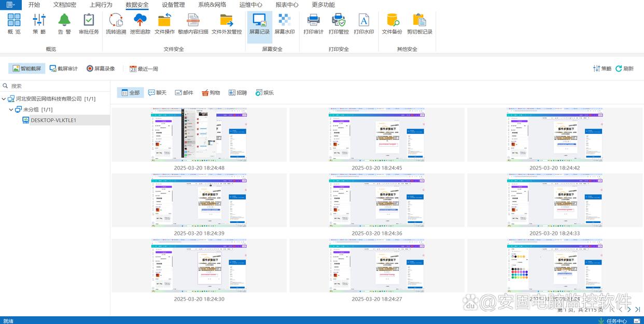Collapse the 未分组 group node
This screenshot has width=644, height=324.
11,110
